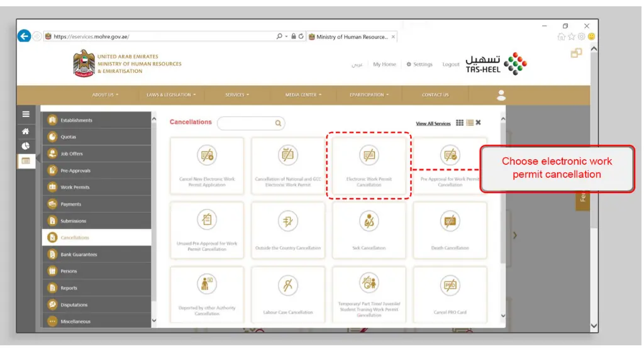
Task: Open browser favorites star icon
Action: click(571, 36)
